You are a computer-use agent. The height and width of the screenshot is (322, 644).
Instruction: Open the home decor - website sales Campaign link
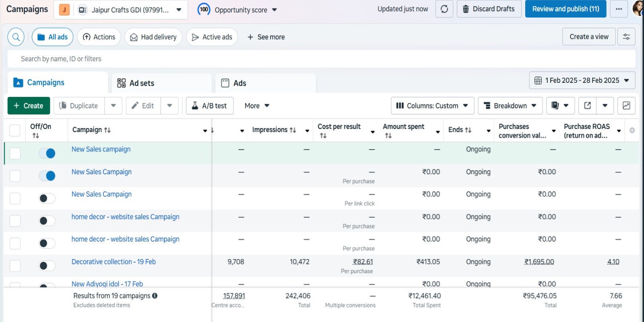(126, 217)
